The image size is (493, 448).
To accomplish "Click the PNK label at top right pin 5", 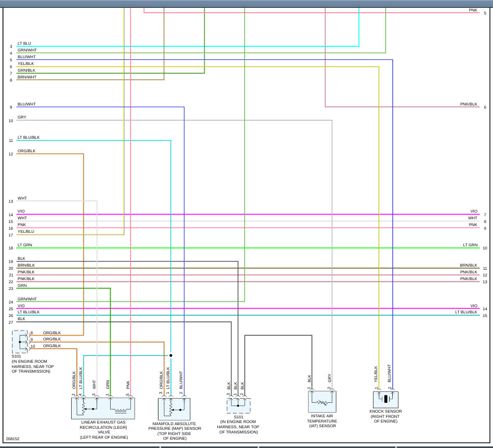I will click(x=473, y=10).
